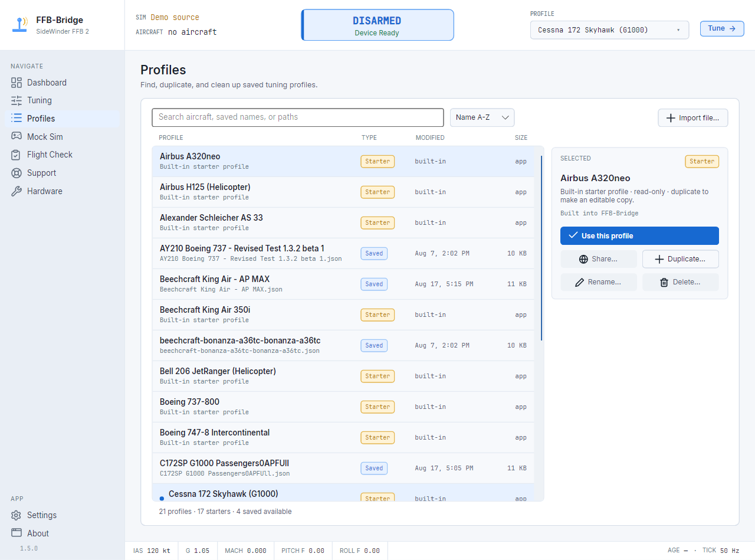Click the About window icon
The width and height of the screenshot is (755, 560).
click(x=17, y=533)
